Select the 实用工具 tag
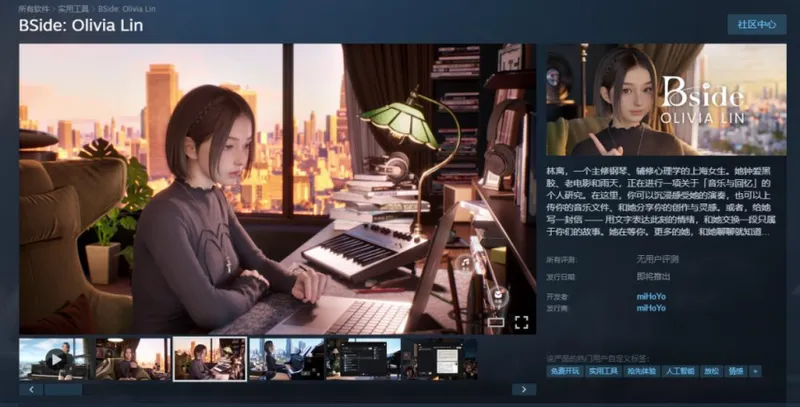The width and height of the screenshot is (800, 407). (x=604, y=371)
